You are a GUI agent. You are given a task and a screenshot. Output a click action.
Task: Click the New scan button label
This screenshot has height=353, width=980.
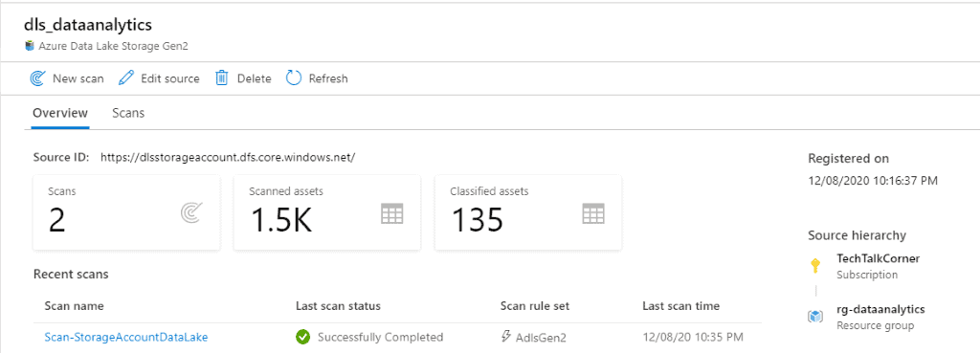pos(78,78)
